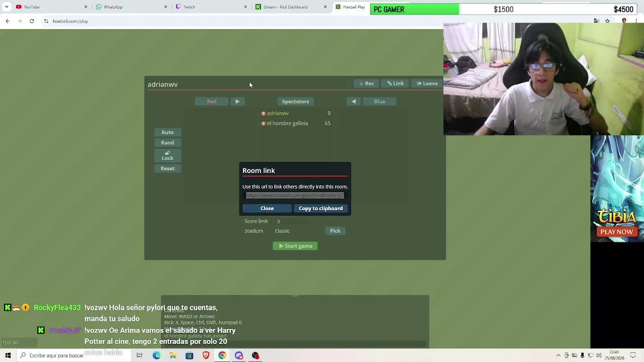This screenshot has height=362, width=644.
Task: Open the Meet Now tray icon
Action: pyautogui.click(x=567, y=355)
